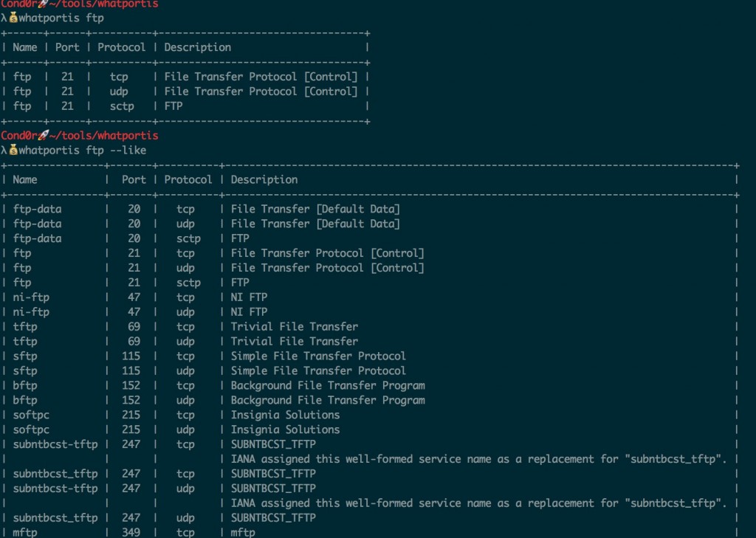Click port 349 in the mftp row

(131, 532)
